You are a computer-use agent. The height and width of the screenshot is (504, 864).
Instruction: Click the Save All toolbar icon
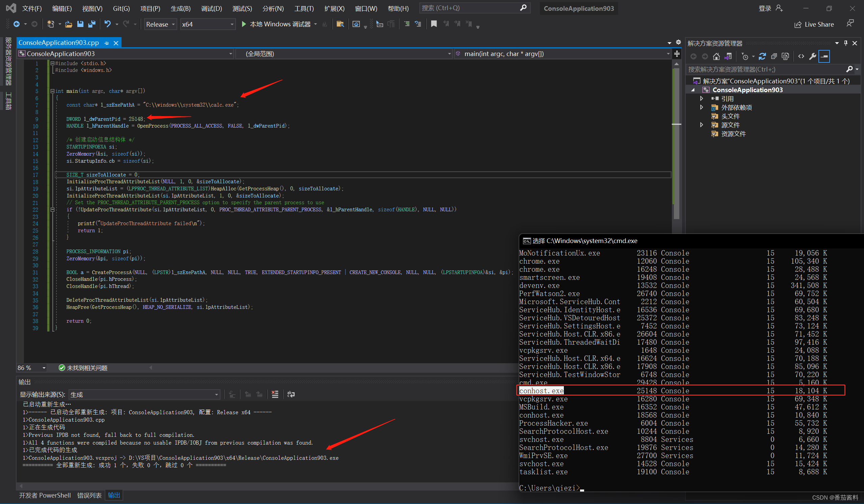tap(91, 24)
